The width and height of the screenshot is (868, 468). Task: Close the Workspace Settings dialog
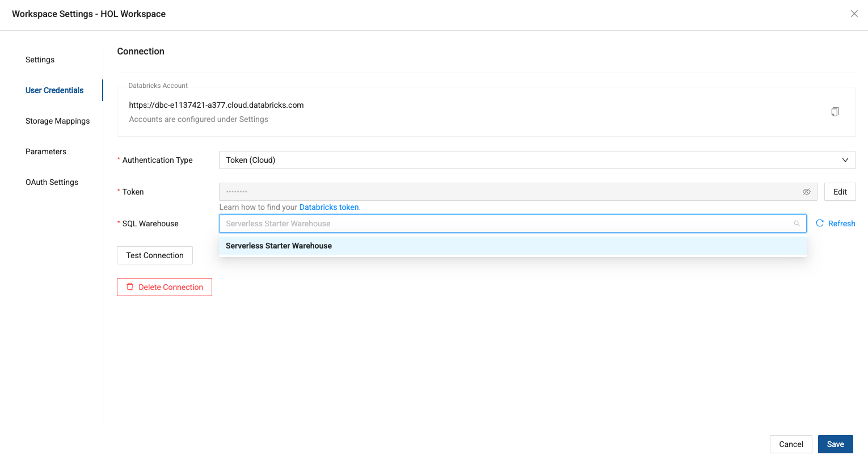854,14
